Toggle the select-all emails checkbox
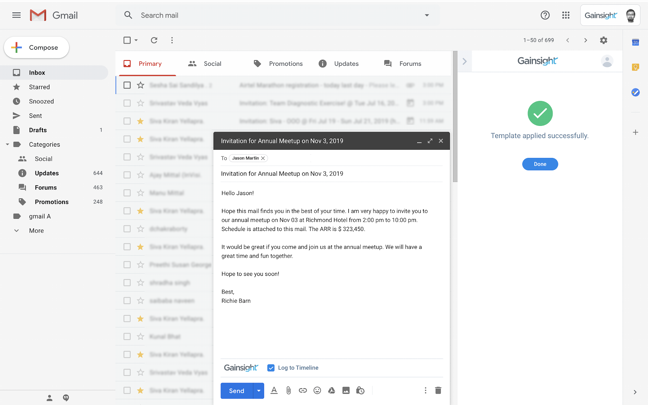Image resolution: width=648 pixels, height=405 pixels. (x=127, y=41)
